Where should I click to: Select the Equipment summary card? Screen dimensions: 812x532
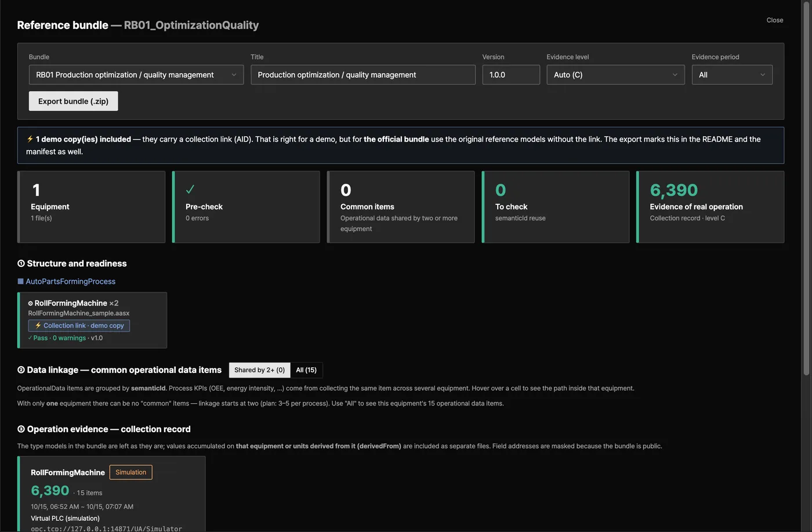92,207
